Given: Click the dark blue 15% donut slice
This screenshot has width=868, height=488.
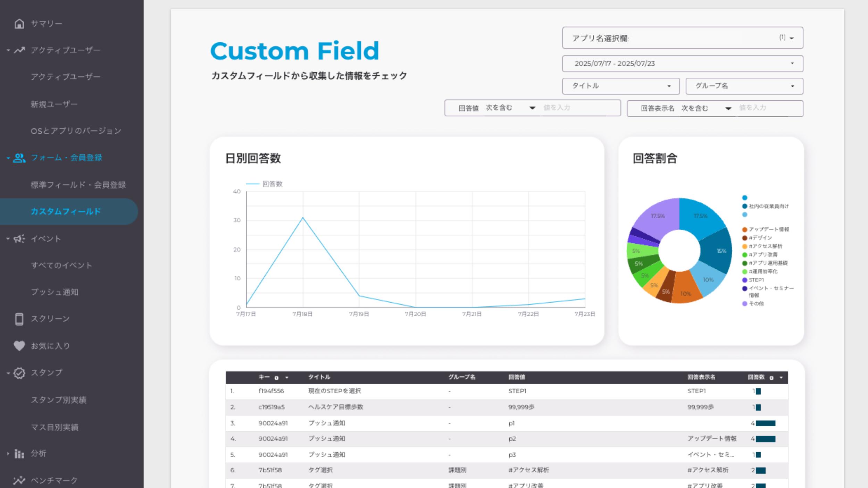Looking at the screenshot, I should tap(717, 251).
